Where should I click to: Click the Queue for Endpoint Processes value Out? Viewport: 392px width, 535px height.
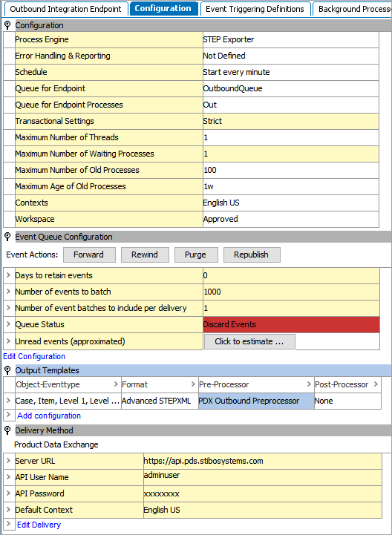click(x=290, y=105)
